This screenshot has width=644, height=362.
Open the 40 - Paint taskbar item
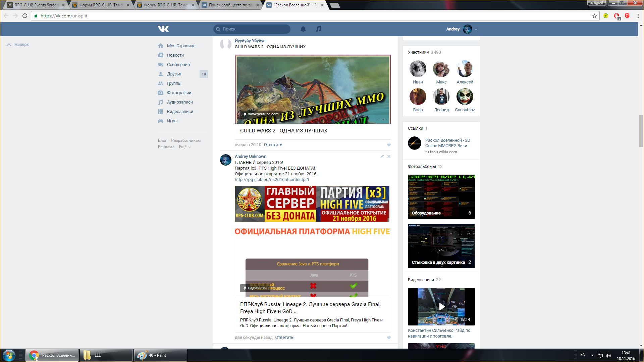(x=160, y=355)
